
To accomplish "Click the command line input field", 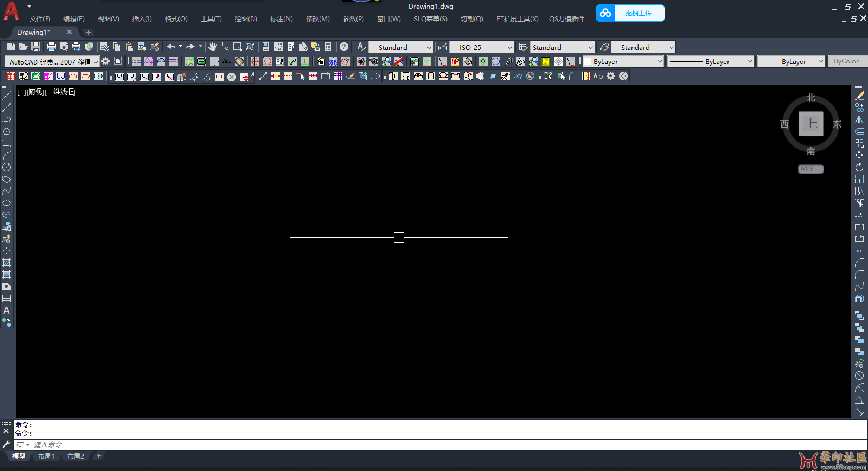I will (449, 445).
